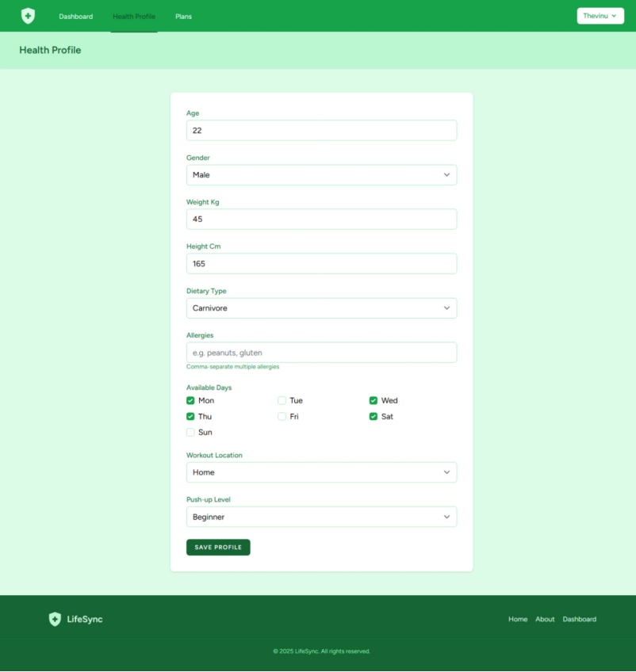Open the Dietary Type dropdown
The height and width of the screenshot is (672, 636).
point(321,307)
